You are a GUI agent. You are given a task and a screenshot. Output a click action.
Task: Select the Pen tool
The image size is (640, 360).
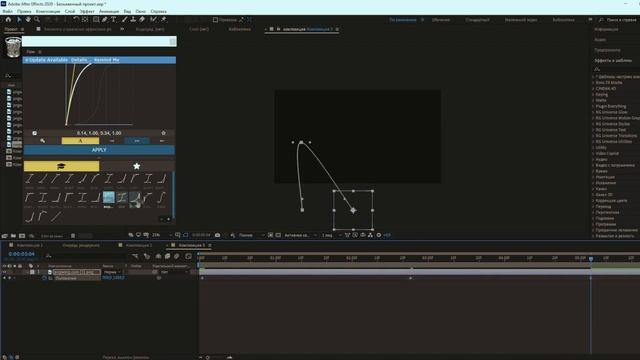pyautogui.click(x=104, y=19)
